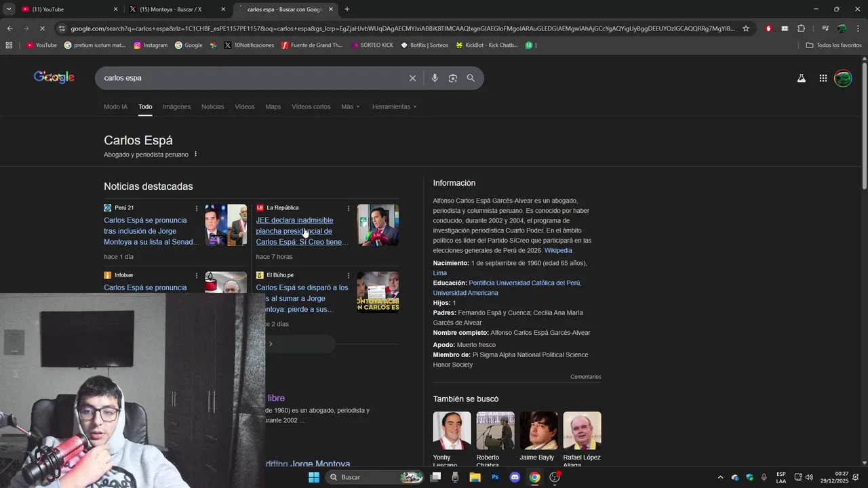Open the Google account avatar
This screenshot has height=488, width=868.
pyautogui.click(x=843, y=78)
